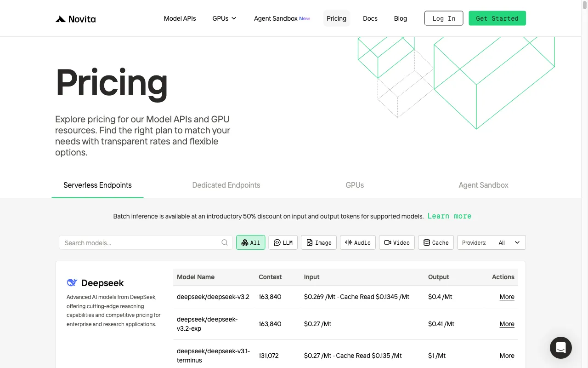Click model name deepseek/deepseek-v3.1-terminus
The width and height of the screenshot is (588, 368).
(x=213, y=356)
